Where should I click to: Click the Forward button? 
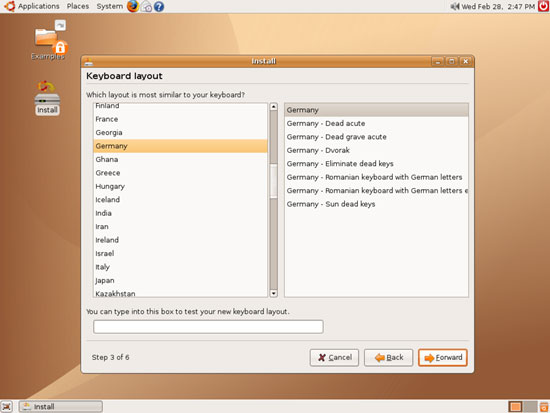point(443,358)
